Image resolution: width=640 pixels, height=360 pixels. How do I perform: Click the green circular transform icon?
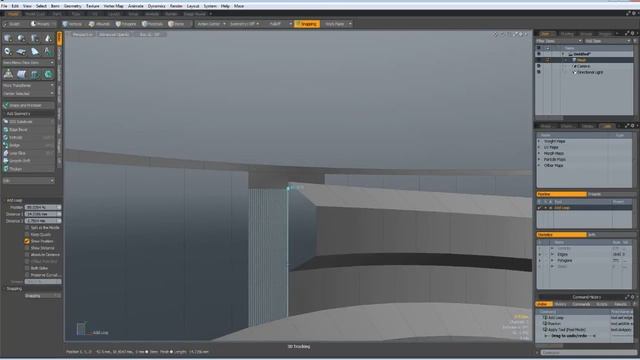pos(48,74)
